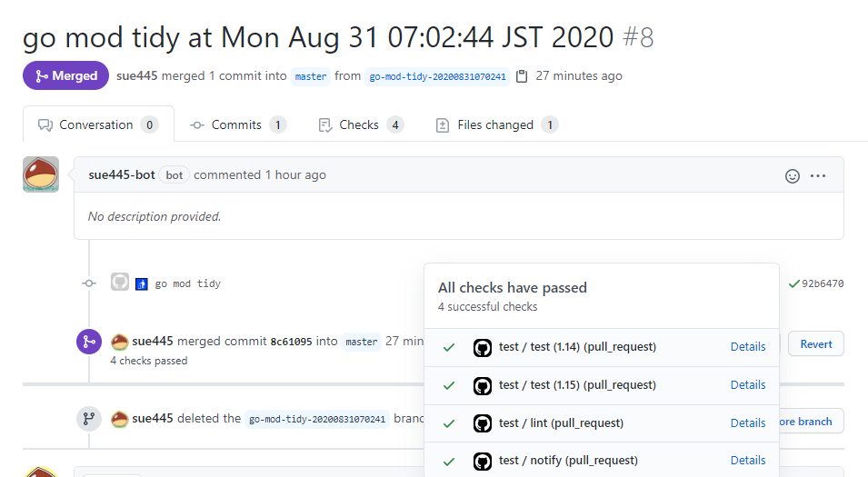Click GitHub Actions icon for lint check
This screenshot has height=477, width=868.
482,424
